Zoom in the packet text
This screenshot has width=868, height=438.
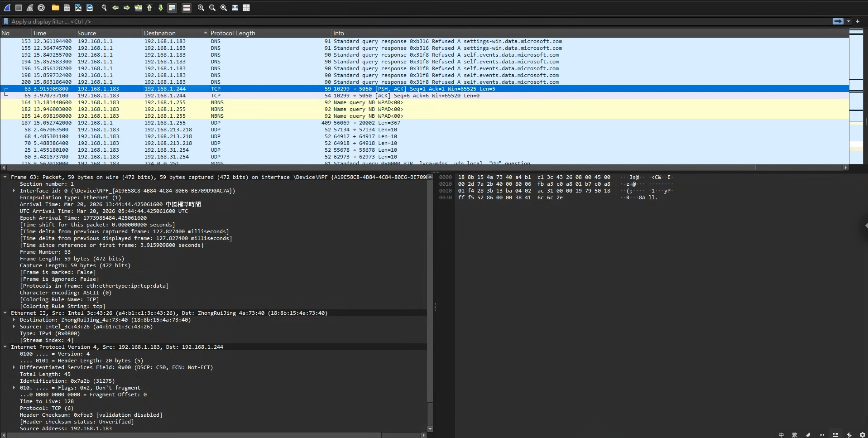click(201, 8)
